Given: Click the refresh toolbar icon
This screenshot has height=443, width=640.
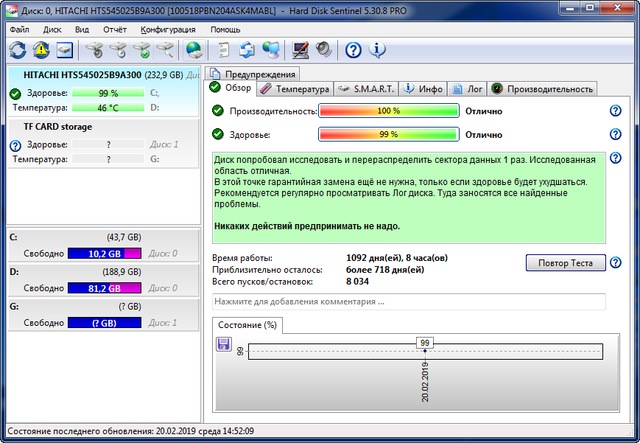Looking at the screenshot, I should [17, 50].
